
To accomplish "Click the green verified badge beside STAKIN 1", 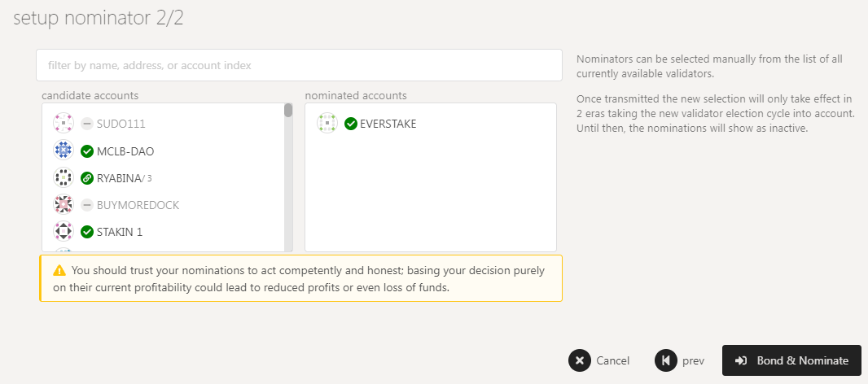I will [x=87, y=232].
